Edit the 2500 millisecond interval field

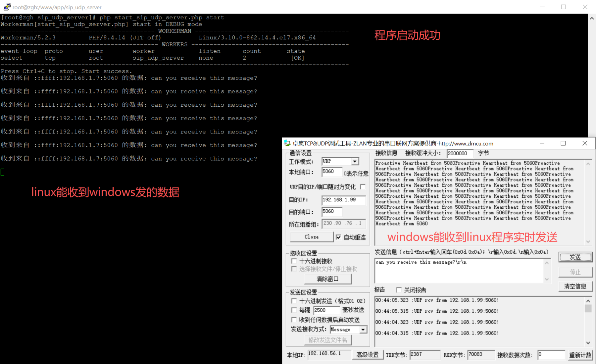click(326, 310)
